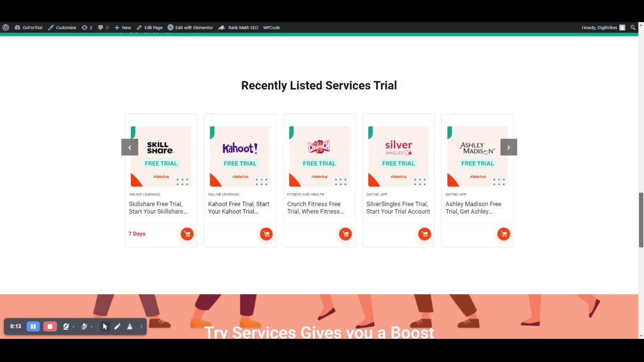The width and height of the screenshot is (644, 362).
Task: Click the FITNESS AND HEALTH category
Action: (305, 195)
